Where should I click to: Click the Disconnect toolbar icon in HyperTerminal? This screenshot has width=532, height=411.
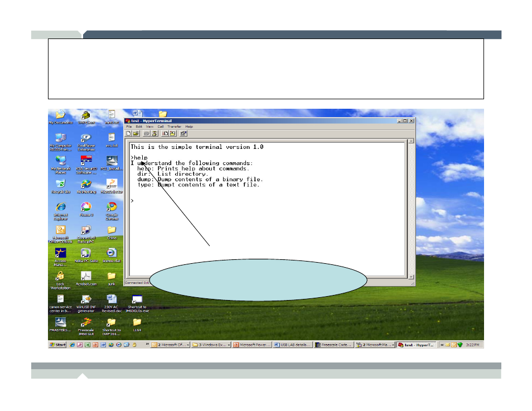click(x=154, y=133)
